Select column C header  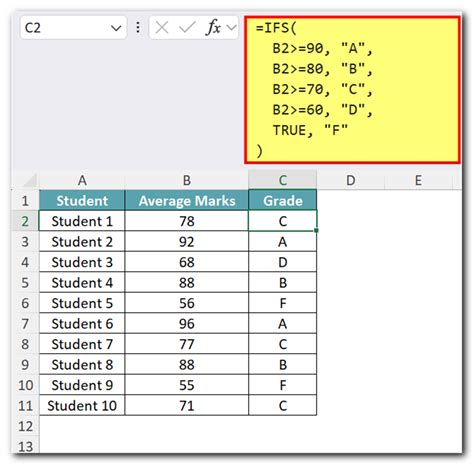(x=283, y=180)
